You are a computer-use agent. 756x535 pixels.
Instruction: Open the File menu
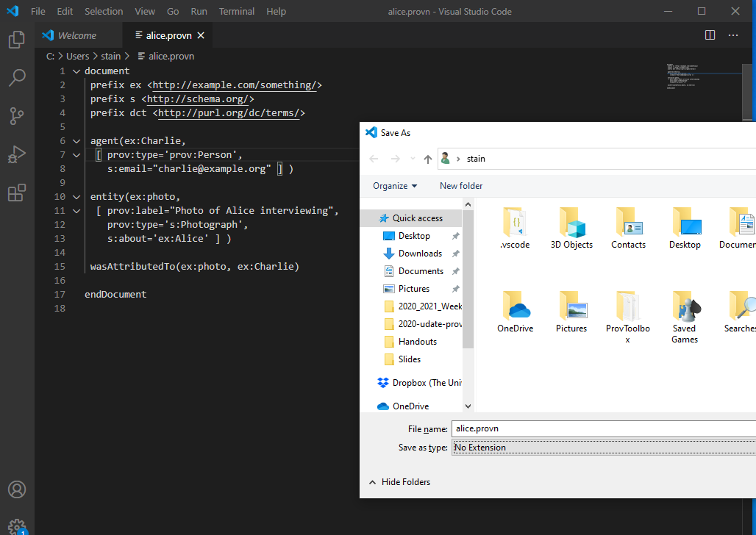click(x=38, y=11)
